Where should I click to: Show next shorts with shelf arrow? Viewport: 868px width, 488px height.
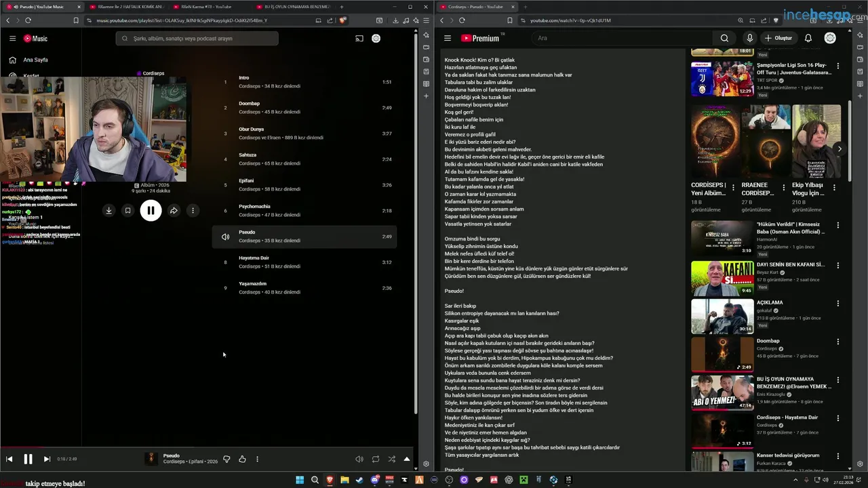(840, 148)
